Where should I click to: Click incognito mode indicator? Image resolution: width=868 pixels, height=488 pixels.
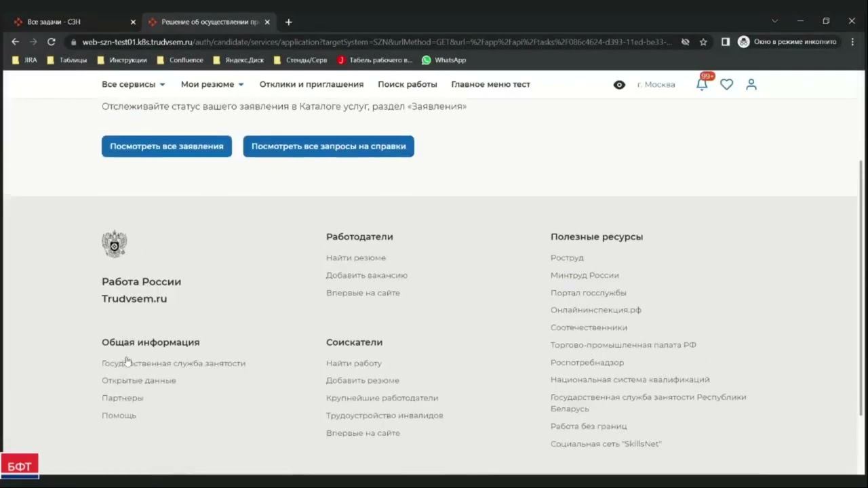788,41
